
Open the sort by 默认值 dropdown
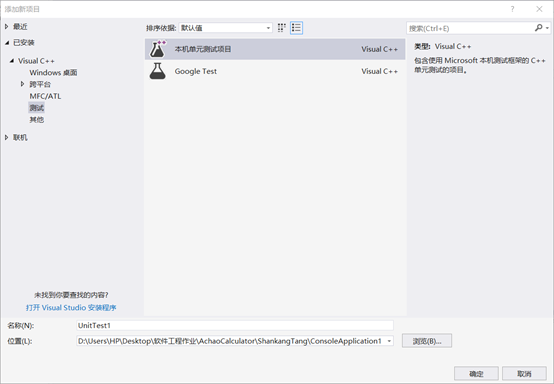point(226,28)
